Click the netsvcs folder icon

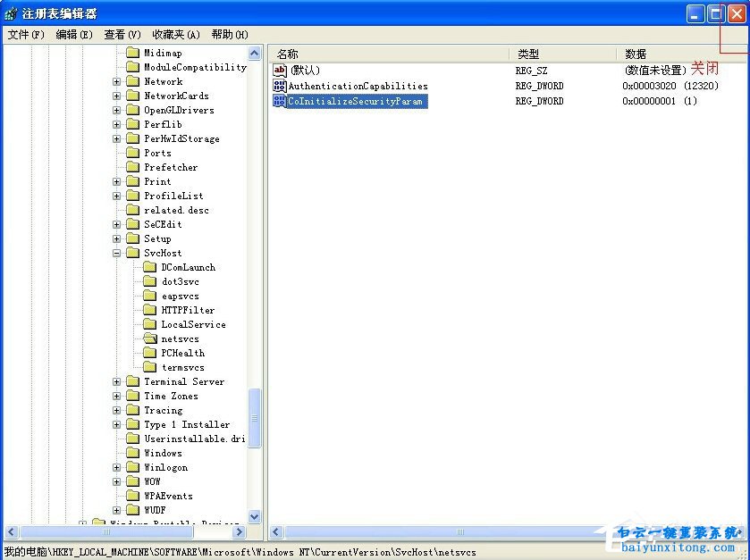coord(151,339)
